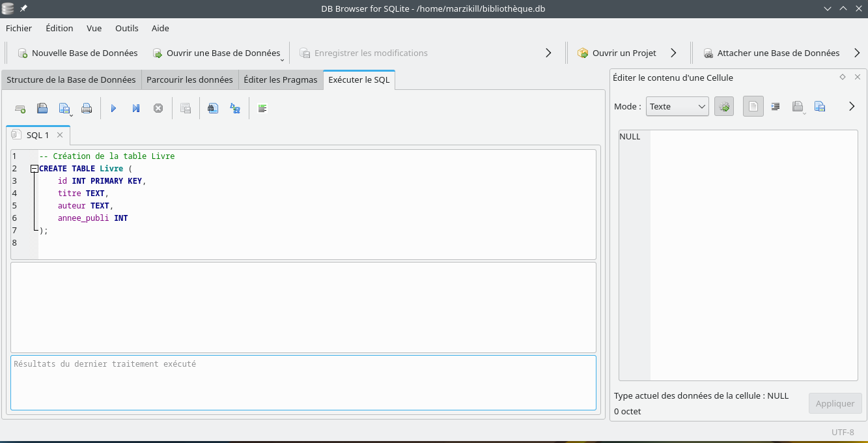Open the Édition menu

(x=59, y=28)
